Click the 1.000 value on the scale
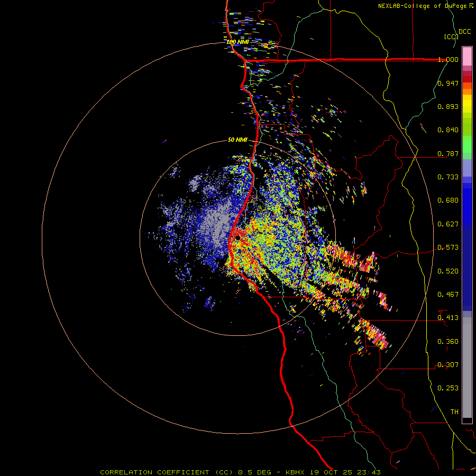476x476 pixels. tap(448, 59)
